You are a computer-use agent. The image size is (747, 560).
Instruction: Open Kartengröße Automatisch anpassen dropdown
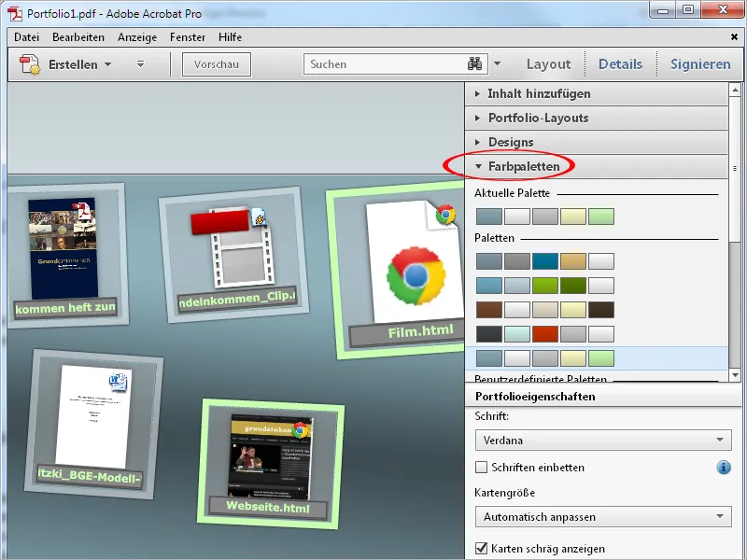pyautogui.click(x=603, y=517)
